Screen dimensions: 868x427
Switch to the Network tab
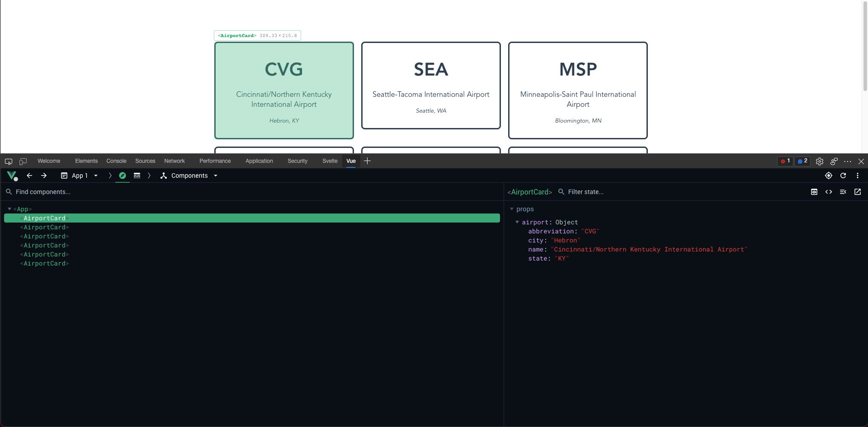coord(175,161)
